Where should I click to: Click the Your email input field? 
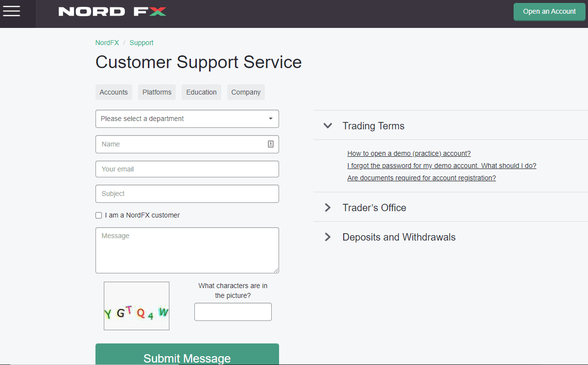tap(187, 169)
